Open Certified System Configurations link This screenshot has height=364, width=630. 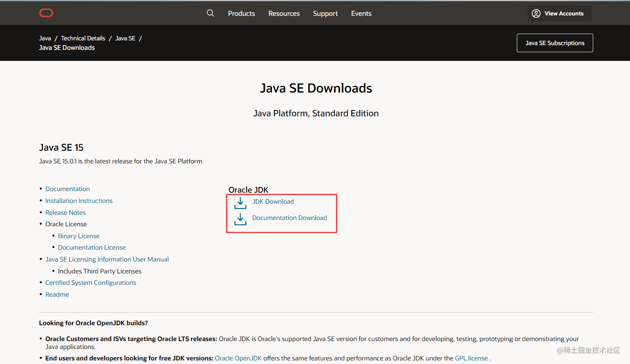click(91, 282)
